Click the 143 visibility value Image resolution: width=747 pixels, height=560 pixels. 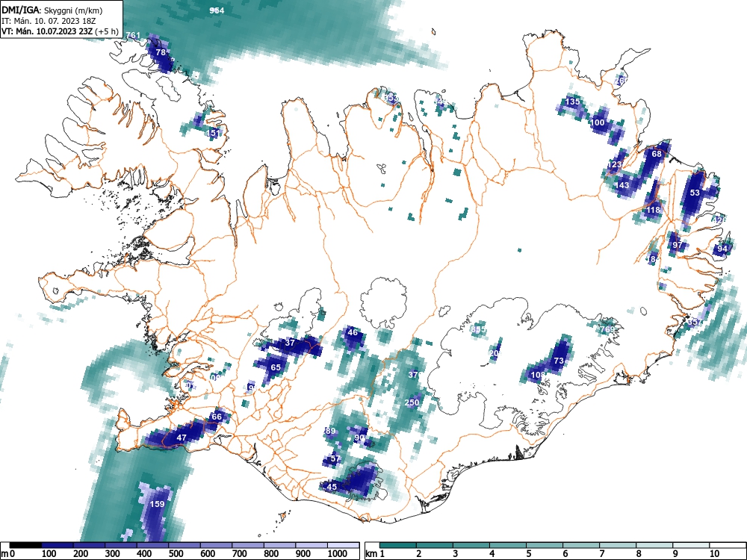tap(623, 185)
